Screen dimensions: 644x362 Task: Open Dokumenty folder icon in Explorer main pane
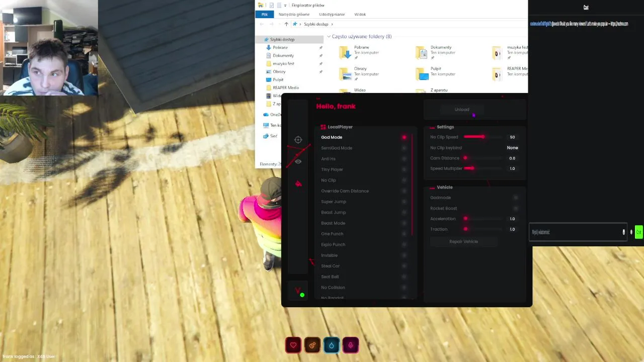tap(422, 52)
